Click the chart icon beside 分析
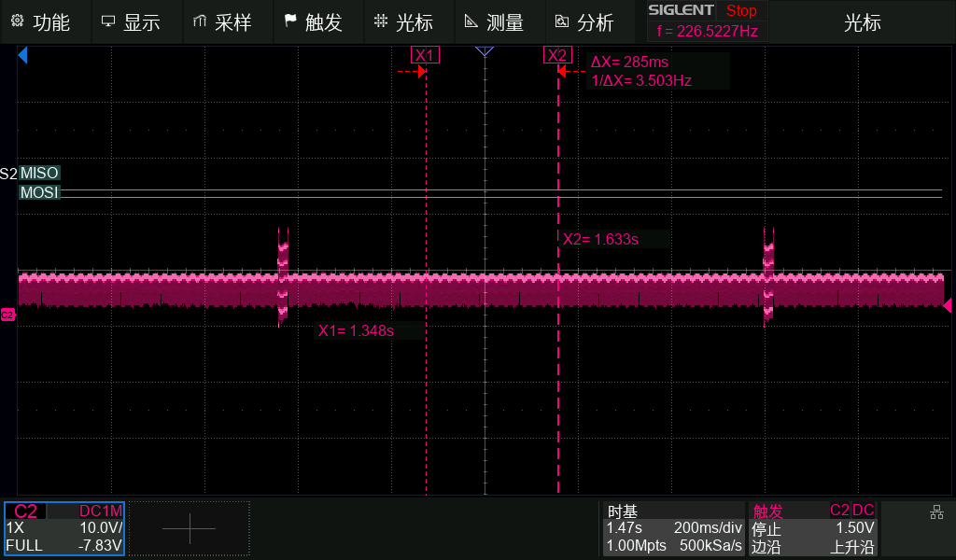Image resolution: width=956 pixels, height=560 pixels. (x=561, y=21)
